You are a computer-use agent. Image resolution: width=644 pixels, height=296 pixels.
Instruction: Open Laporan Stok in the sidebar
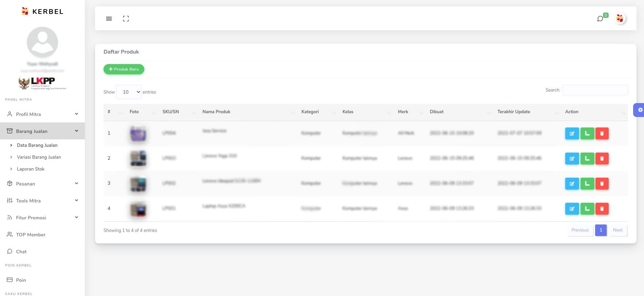pyautogui.click(x=31, y=169)
